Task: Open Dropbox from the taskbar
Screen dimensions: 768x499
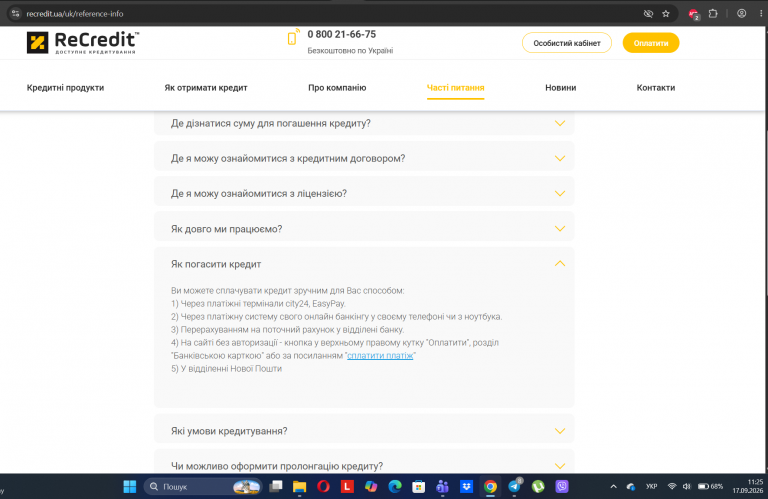Action: point(466,486)
